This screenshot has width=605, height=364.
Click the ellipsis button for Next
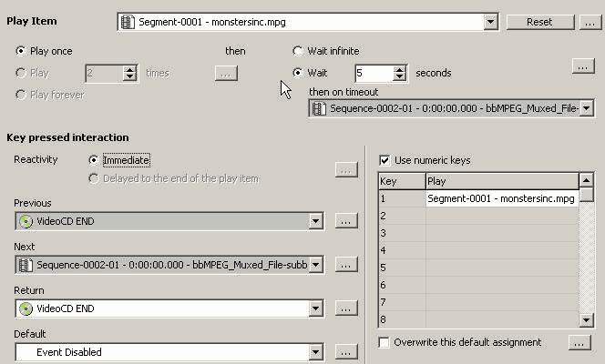[x=345, y=265]
